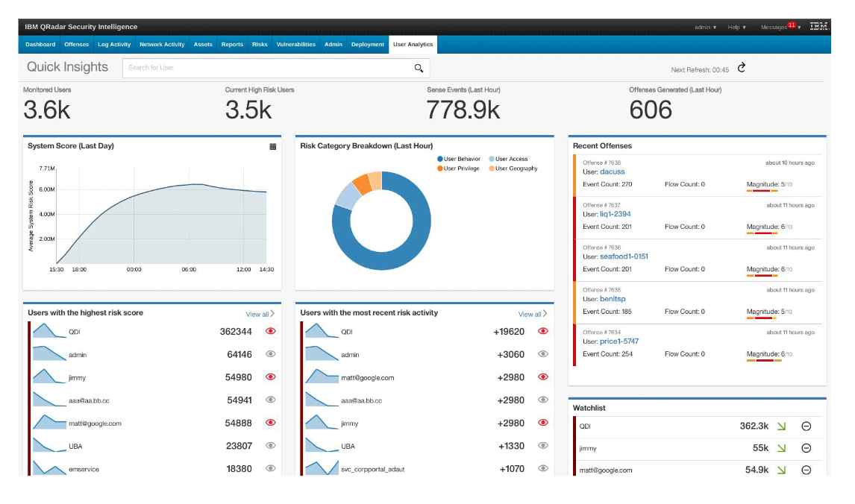Expand View all for highest risk score users
Viewport: 855px width, 504px height.
pos(260,315)
